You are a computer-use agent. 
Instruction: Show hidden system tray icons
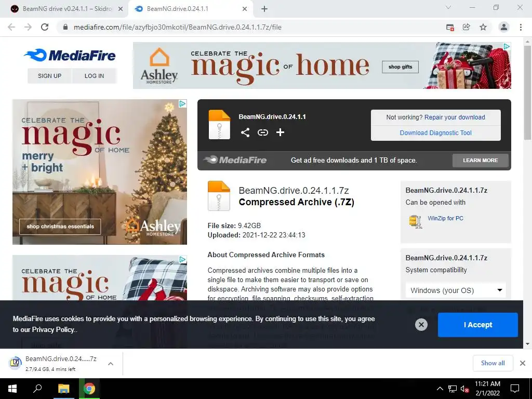(x=440, y=389)
